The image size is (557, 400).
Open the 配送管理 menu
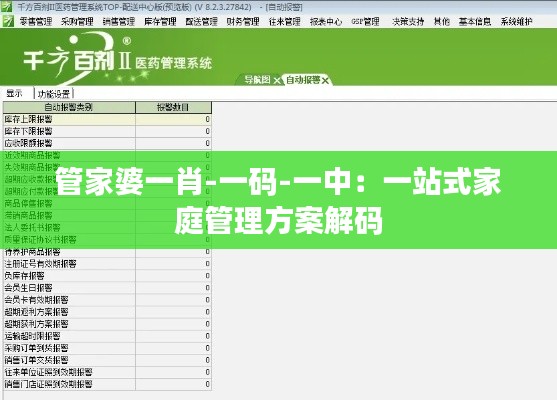point(201,22)
